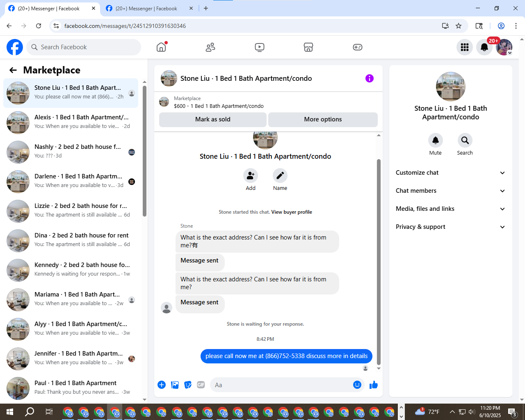Open a new browser tab
This screenshot has width=525, height=420.
pos(206,8)
